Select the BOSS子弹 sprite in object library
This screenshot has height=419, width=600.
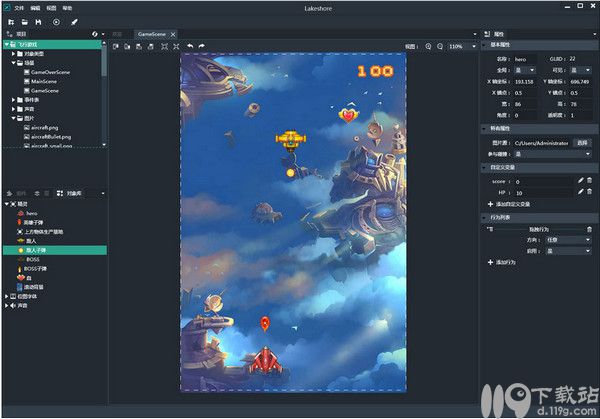[35, 269]
